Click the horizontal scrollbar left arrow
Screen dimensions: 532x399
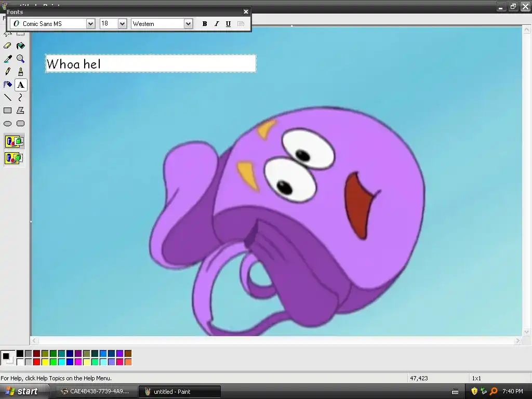pyautogui.click(x=34, y=340)
